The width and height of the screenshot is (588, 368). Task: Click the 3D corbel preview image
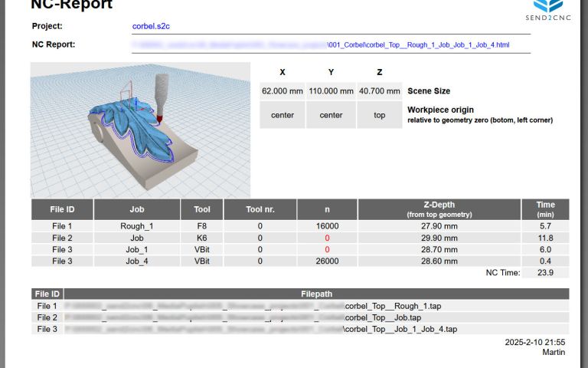click(x=140, y=129)
